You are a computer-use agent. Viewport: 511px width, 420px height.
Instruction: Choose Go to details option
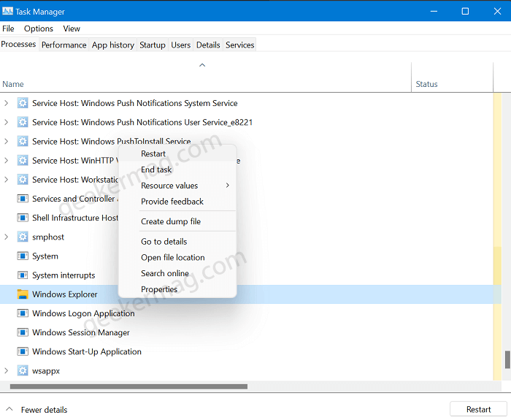177,242
